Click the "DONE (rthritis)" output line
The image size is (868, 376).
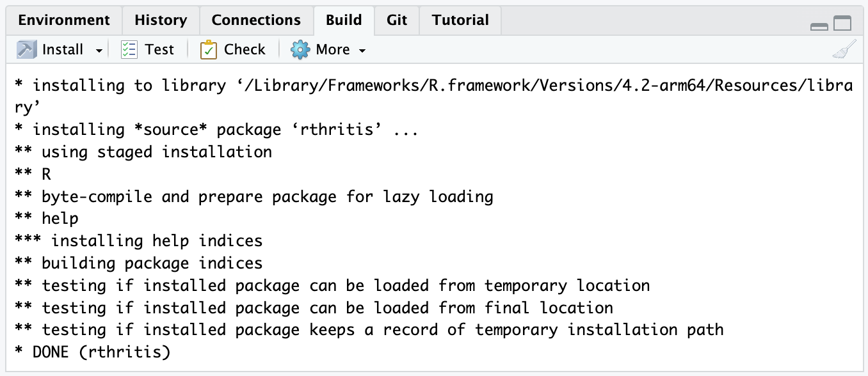point(102,352)
